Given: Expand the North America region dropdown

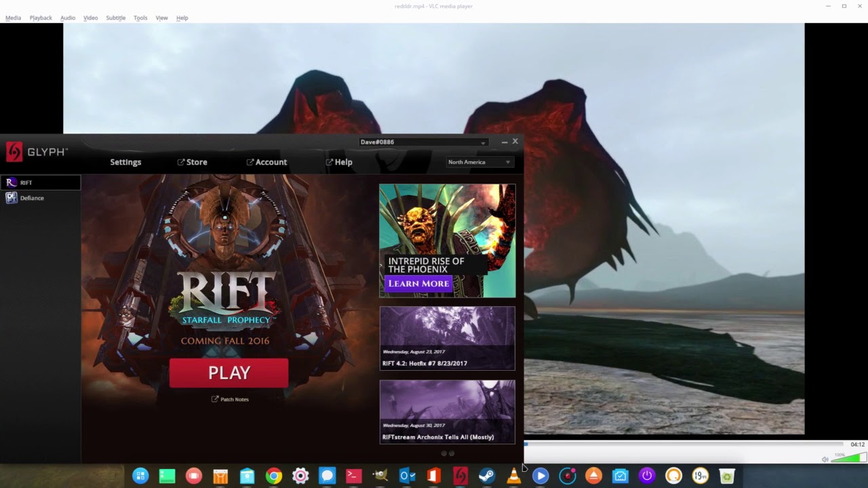Looking at the screenshot, I should point(479,162).
